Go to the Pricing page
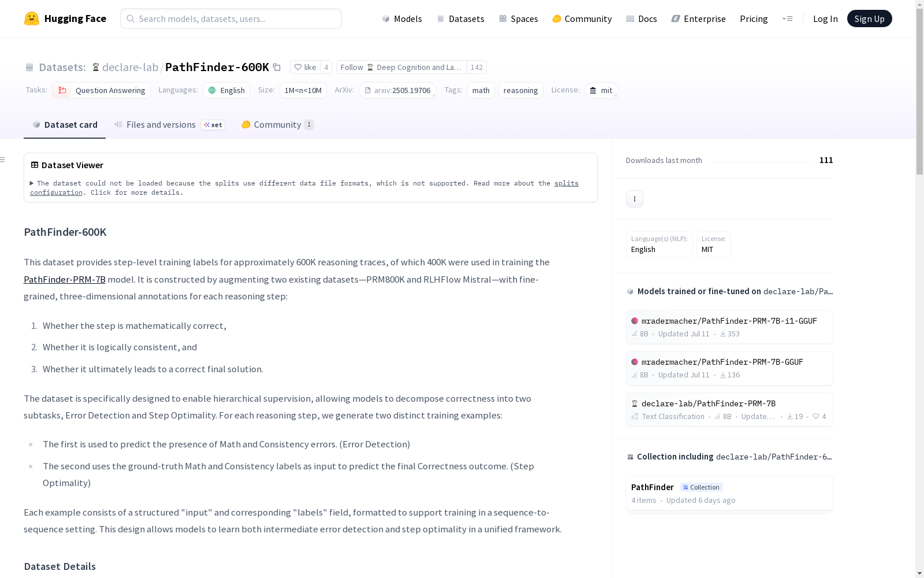Viewport: 924px width, 578px height. tap(754, 18)
